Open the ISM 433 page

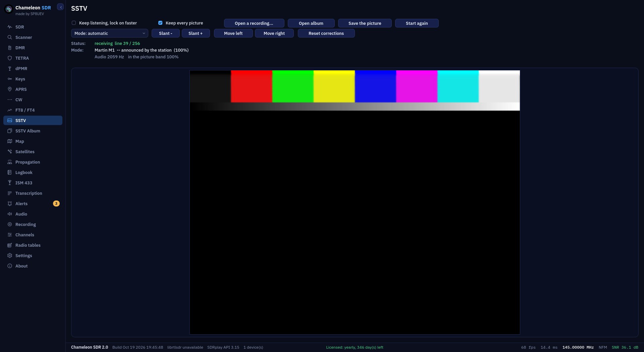coord(33,183)
